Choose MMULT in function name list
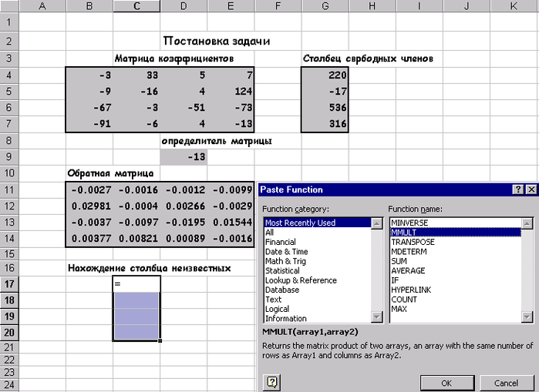The image size is (539, 392). click(x=456, y=233)
